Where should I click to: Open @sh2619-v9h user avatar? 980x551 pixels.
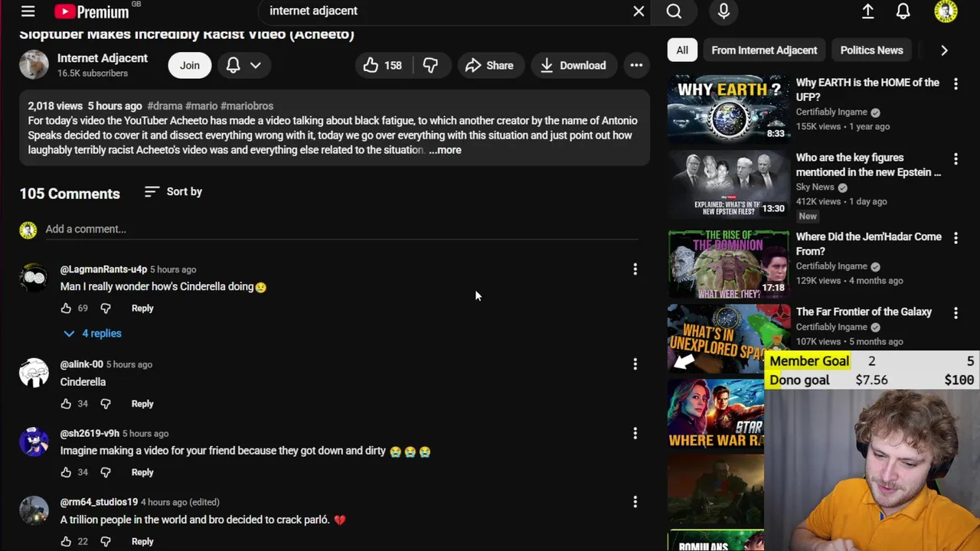tap(34, 442)
